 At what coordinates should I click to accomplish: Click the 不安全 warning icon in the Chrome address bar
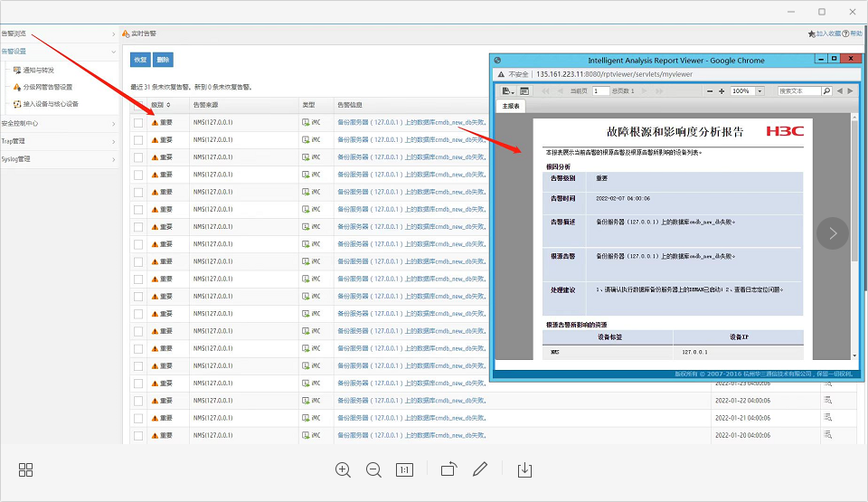pos(500,74)
